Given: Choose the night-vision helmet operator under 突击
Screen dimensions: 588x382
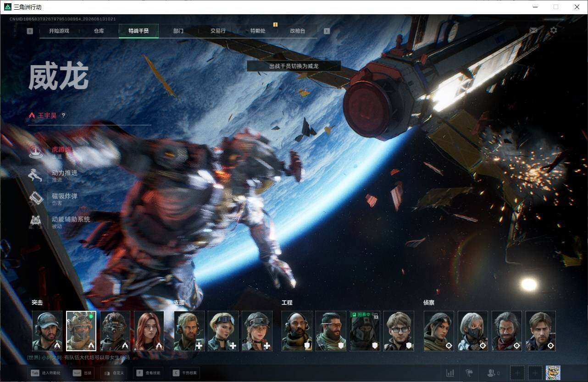Looking at the screenshot, I should 115,331.
